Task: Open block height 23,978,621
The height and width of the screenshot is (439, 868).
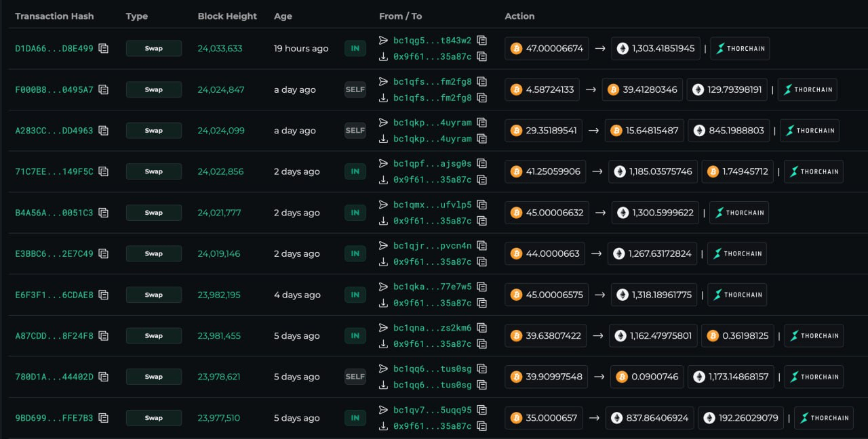Action: tap(219, 377)
